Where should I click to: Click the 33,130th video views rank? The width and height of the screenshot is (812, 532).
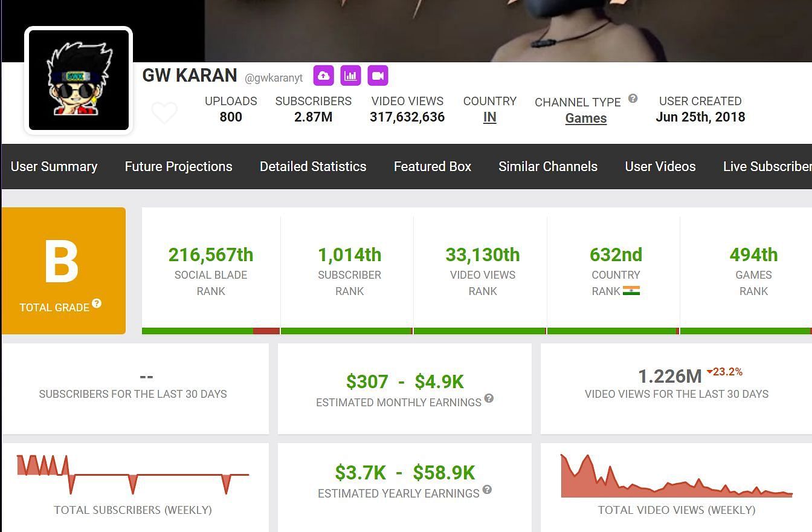[483, 255]
